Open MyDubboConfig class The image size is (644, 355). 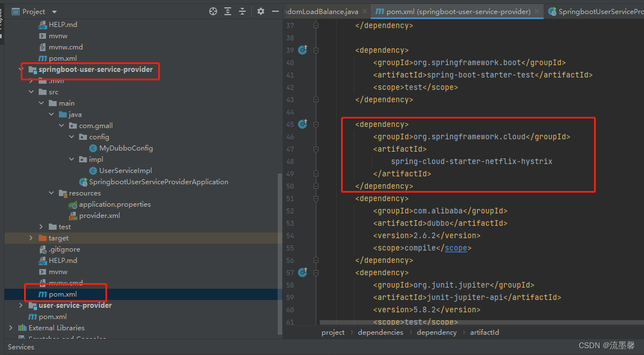126,148
